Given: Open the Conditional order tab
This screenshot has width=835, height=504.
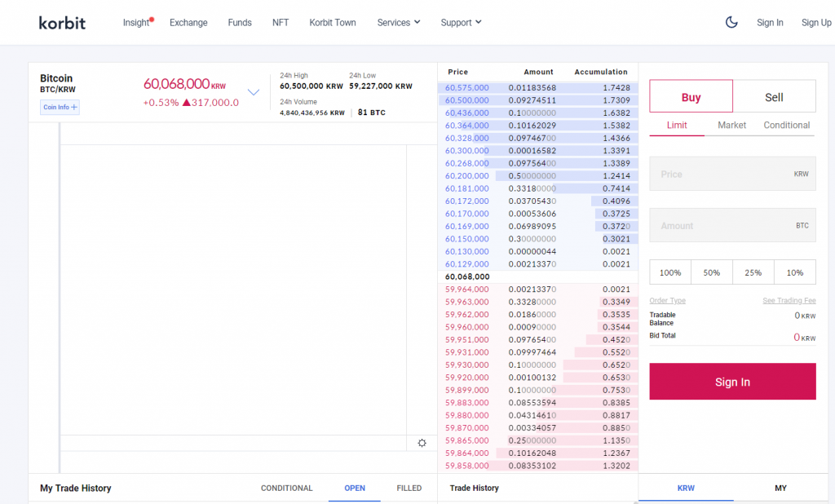Looking at the screenshot, I should pos(787,126).
